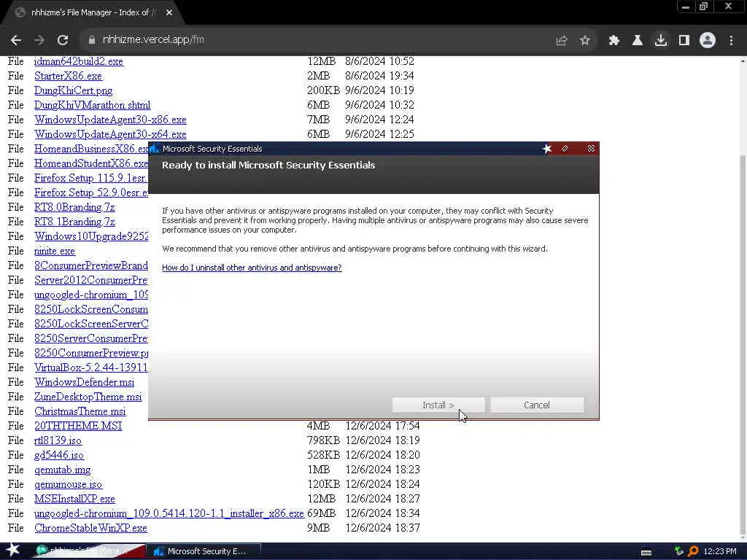Go back using the browser back arrow
Viewport: 747px width, 560px height.
[16, 40]
